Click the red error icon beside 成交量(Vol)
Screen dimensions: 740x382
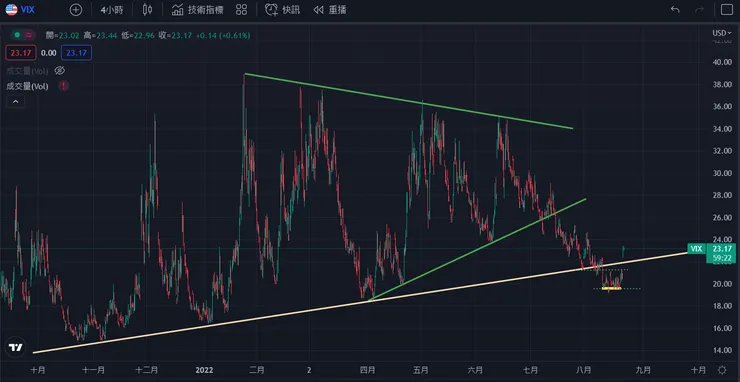(x=64, y=86)
